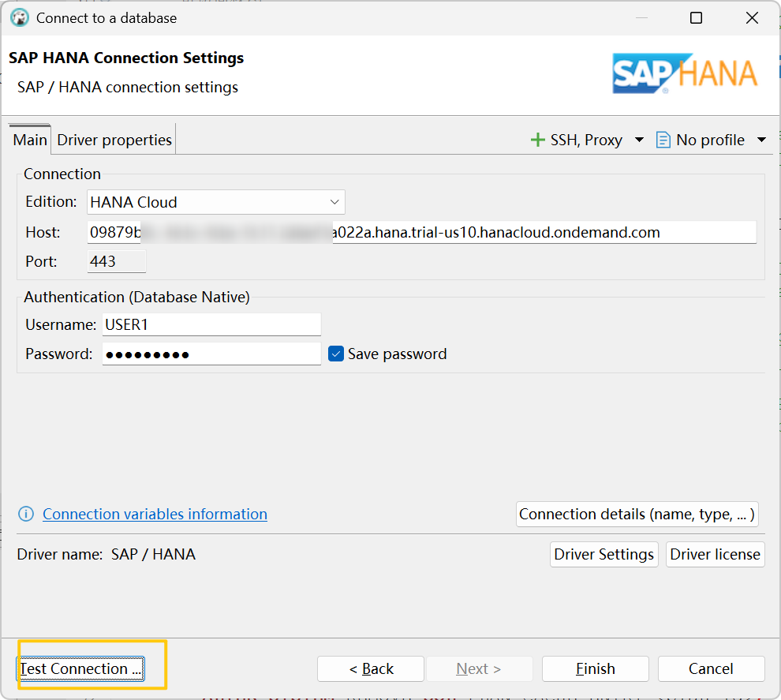This screenshot has width=781, height=700.
Task: Click into the Host input field
Action: click(421, 232)
